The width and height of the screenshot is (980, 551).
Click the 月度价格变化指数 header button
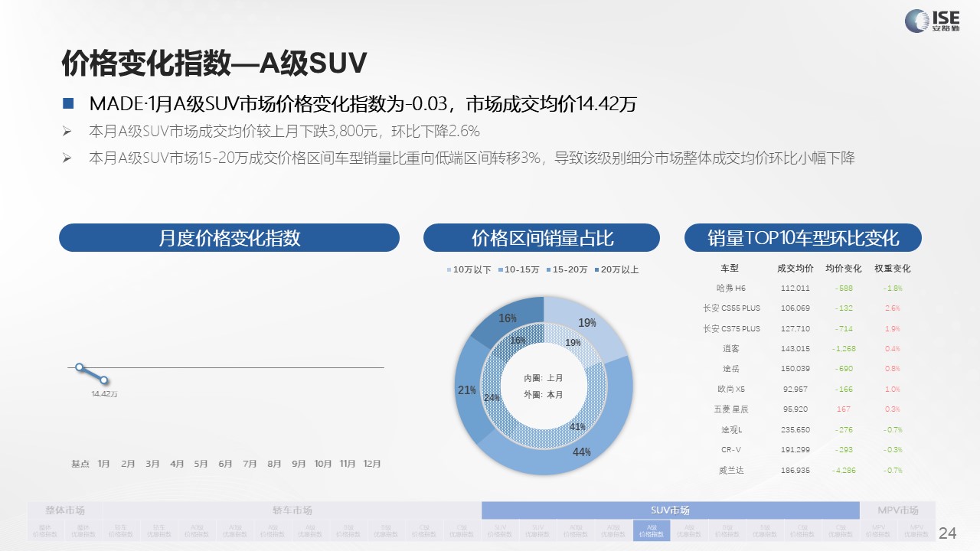pyautogui.click(x=229, y=238)
